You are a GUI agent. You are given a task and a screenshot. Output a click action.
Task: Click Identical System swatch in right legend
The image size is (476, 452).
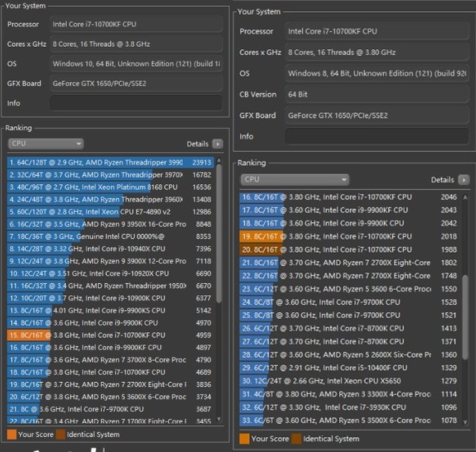point(296,439)
